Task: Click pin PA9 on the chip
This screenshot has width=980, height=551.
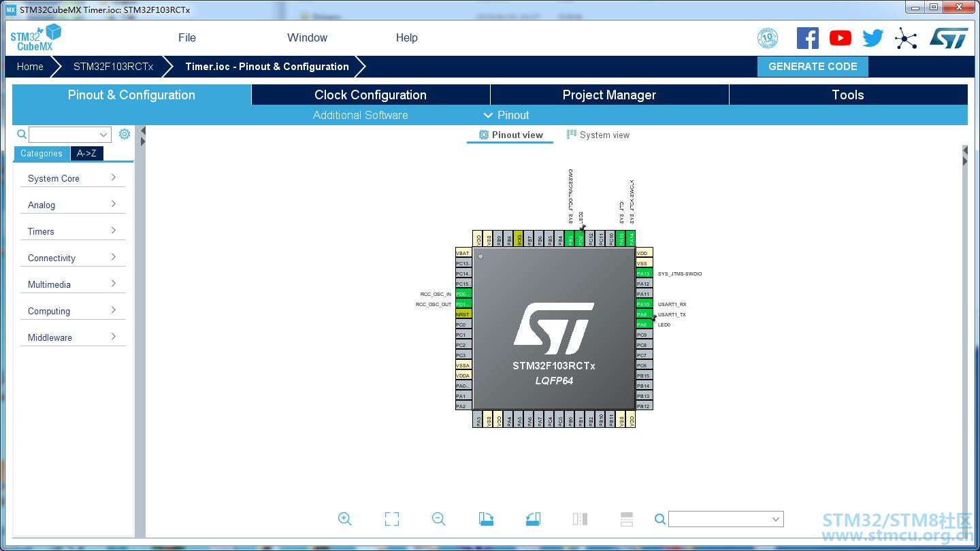Action: click(644, 314)
